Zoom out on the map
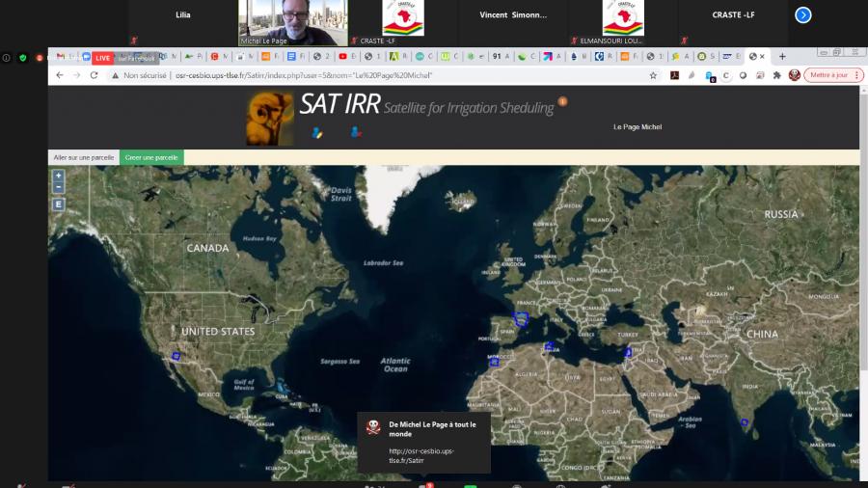Image resolution: width=868 pixels, height=488 pixels. pyautogui.click(x=58, y=187)
